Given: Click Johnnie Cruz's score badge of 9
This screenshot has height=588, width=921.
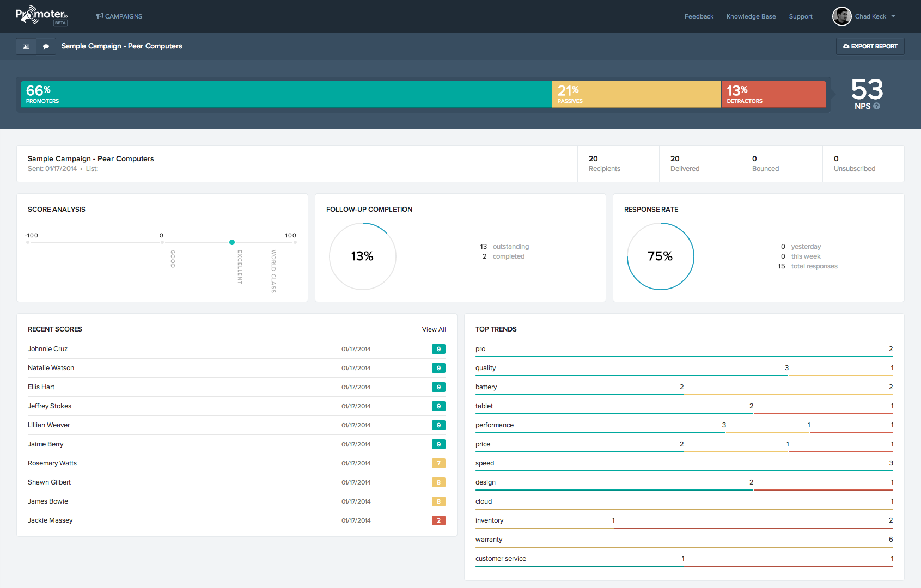Looking at the screenshot, I should pyautogui.click(x=438, y=349).
